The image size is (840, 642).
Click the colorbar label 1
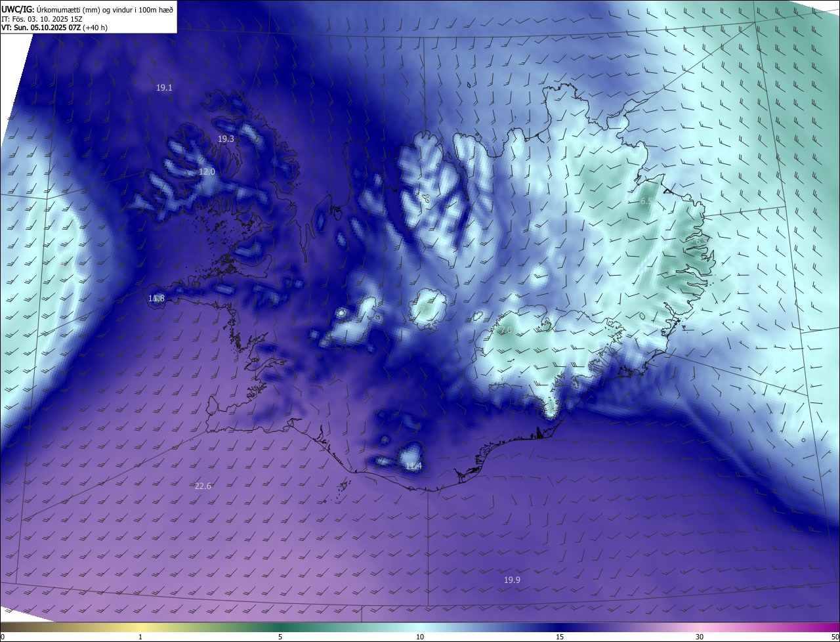[140, 637]
